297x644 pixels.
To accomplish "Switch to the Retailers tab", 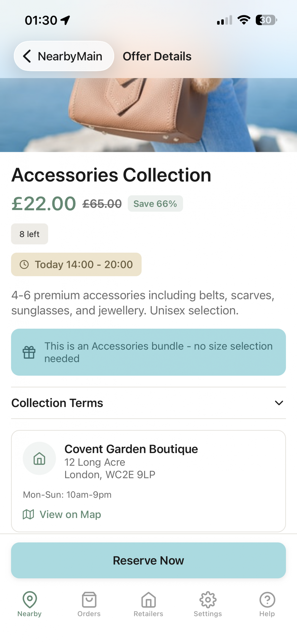I will pos(148,604).
